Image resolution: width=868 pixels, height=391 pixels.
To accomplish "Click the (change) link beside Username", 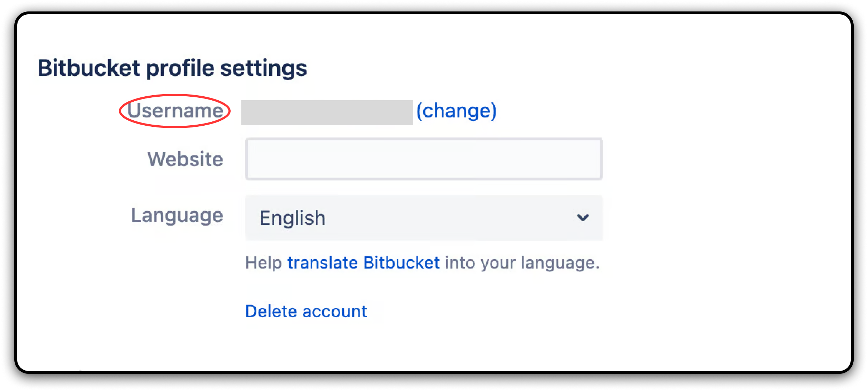I will point(456,111).
